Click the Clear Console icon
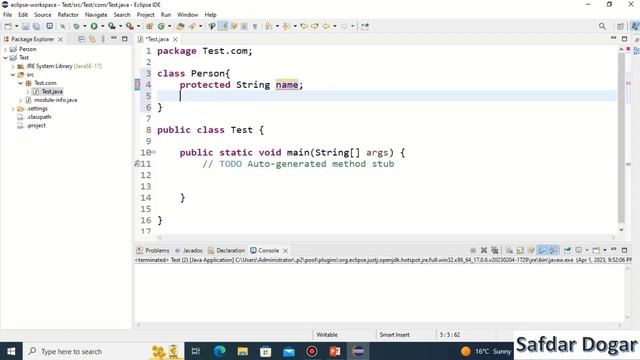The image size is (640, 360). [509, 250]
